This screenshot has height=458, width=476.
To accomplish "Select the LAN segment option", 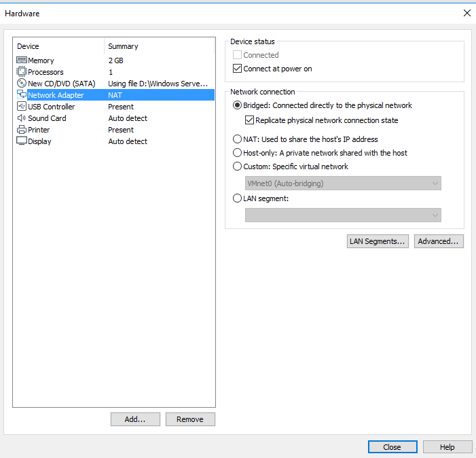I will click(x=237, y=198).
